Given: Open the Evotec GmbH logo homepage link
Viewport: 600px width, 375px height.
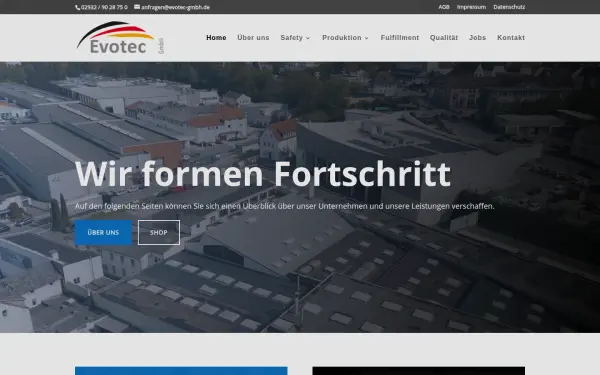Looking at the screenshot, I should click(x=121, y=38).
